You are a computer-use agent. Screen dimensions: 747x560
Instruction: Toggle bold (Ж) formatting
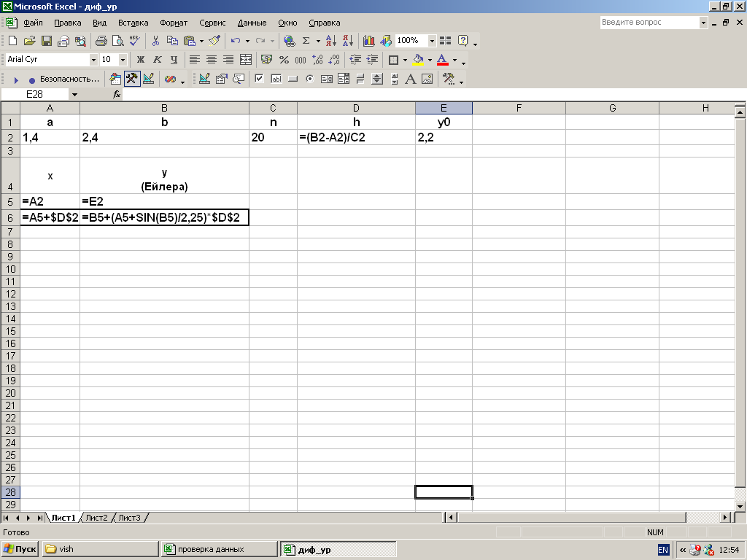tap(140, 60)
